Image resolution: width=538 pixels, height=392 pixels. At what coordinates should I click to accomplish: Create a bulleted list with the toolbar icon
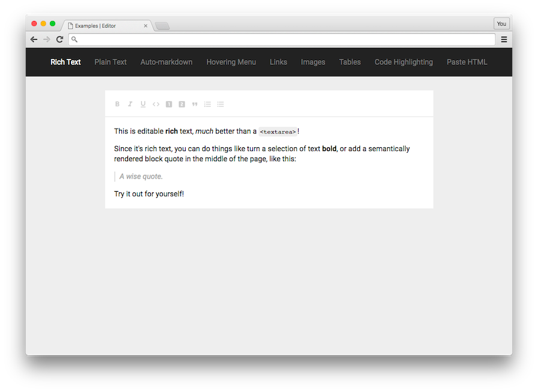[x=220, y=104]
